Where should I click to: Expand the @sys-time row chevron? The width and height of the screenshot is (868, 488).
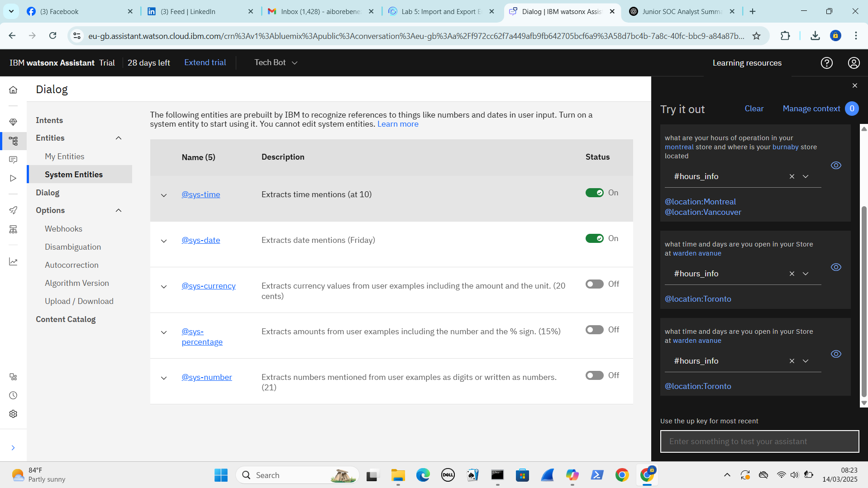(x=164, y=195)
